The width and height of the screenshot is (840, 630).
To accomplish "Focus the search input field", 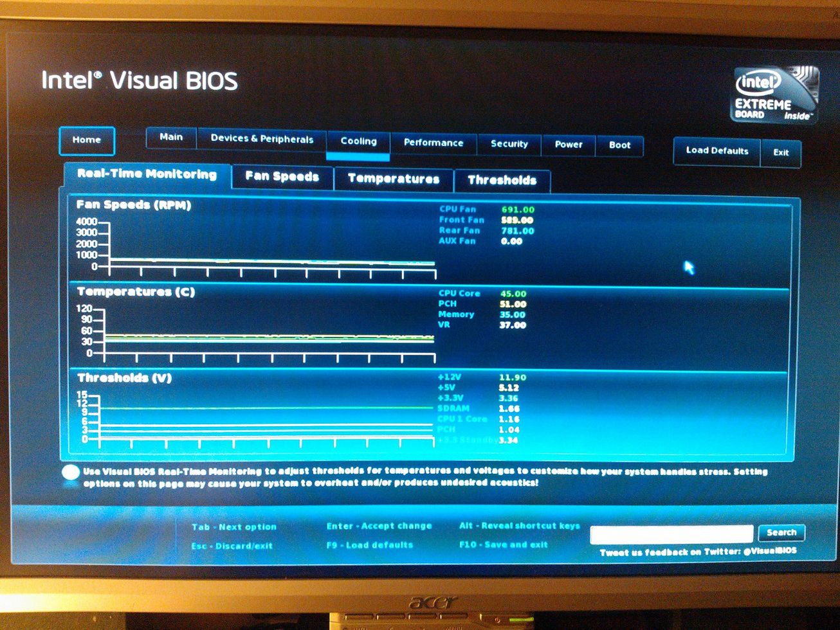I will click(671, 534).
